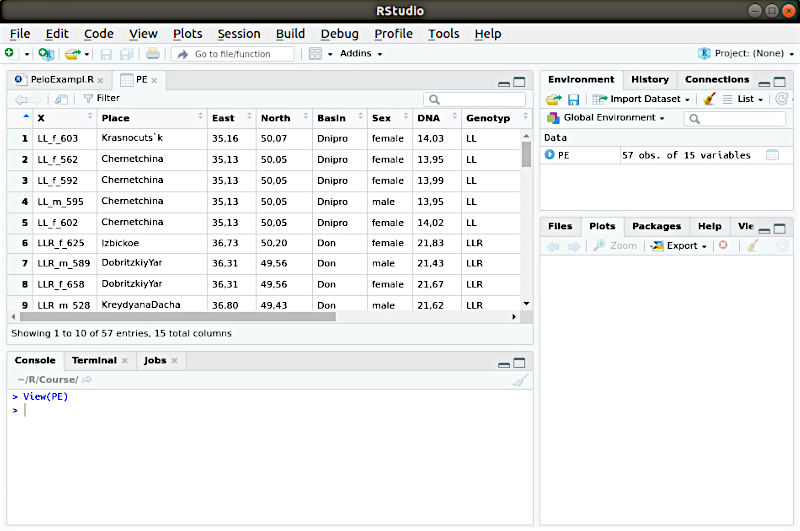Expand the PE data object blue arrow
The width and height of the screenshot is (800, 531).
pos(549,155)
